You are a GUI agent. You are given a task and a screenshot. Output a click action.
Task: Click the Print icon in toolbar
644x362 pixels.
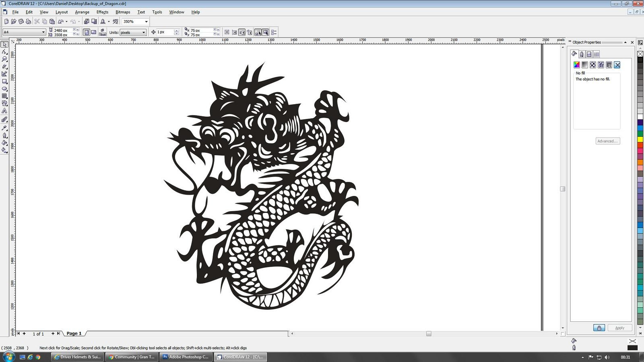coord(28,21)
